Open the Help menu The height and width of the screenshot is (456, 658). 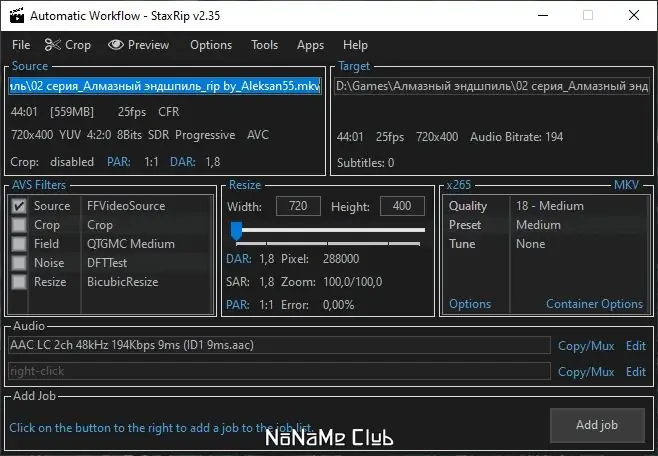click(355, 45)
